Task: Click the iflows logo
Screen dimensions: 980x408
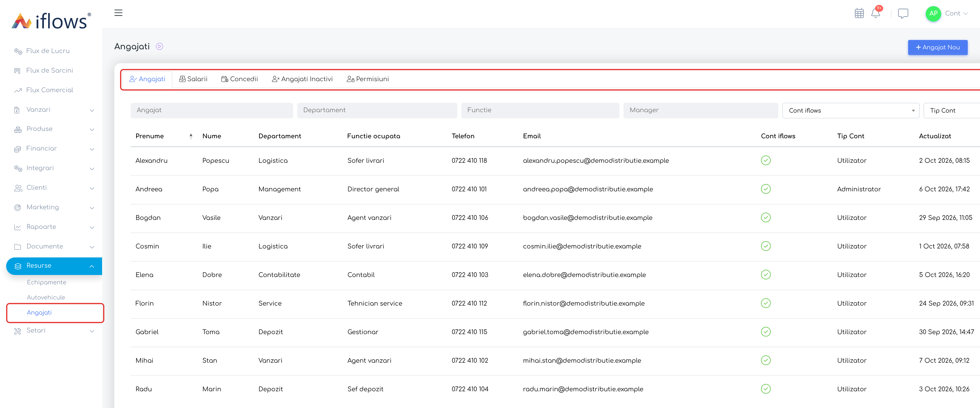Action: 51,21
